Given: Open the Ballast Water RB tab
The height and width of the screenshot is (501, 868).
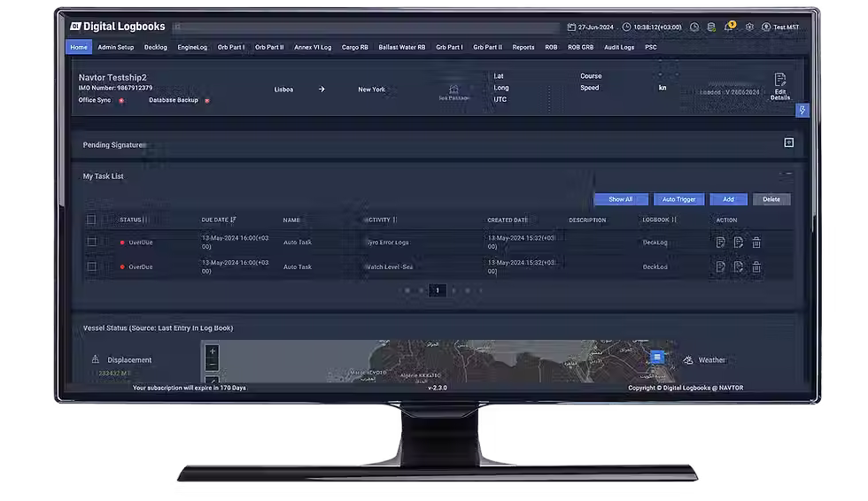Looking at the screenshot, I should coord(402,47).
